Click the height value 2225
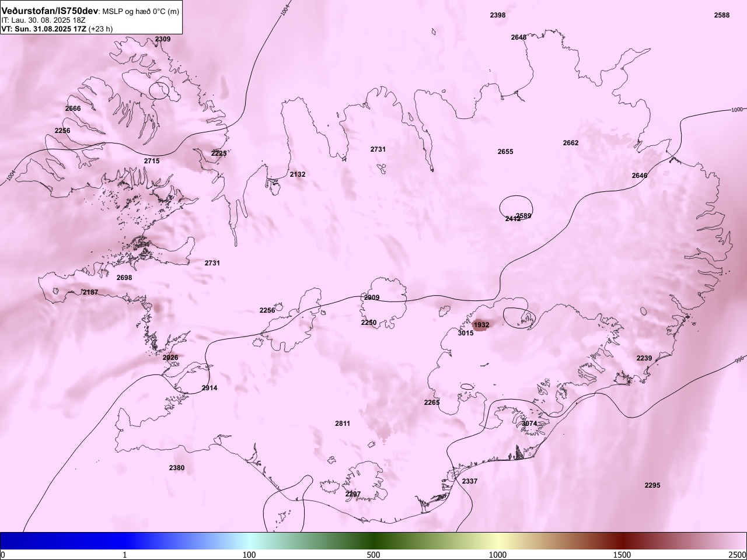 [x=219, y=153]
